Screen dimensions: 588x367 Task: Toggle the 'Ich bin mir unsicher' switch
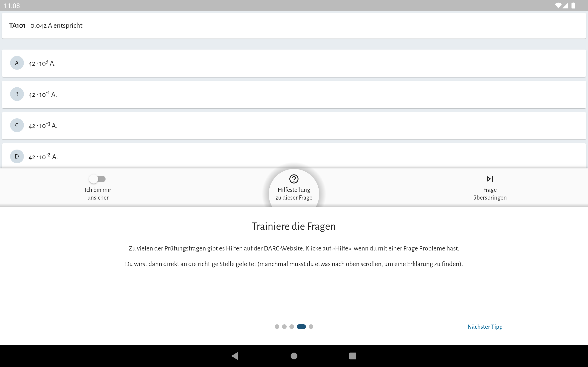pos(97,179)
